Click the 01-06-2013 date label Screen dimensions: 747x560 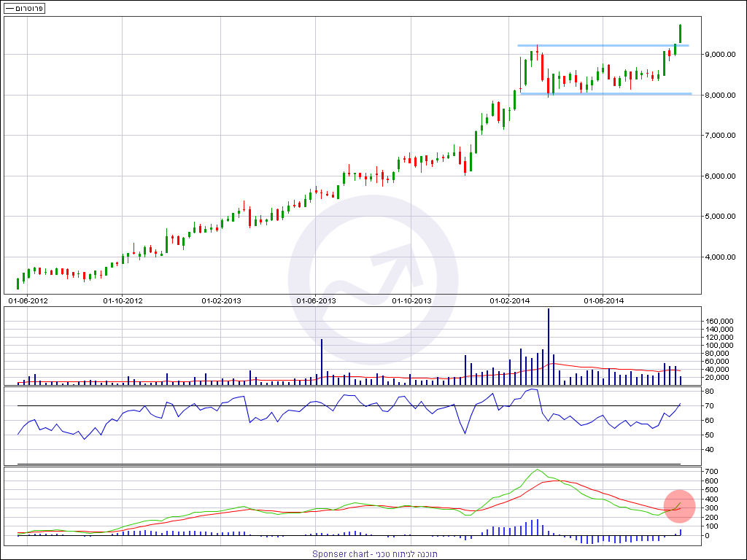click(x=317, y=300)
